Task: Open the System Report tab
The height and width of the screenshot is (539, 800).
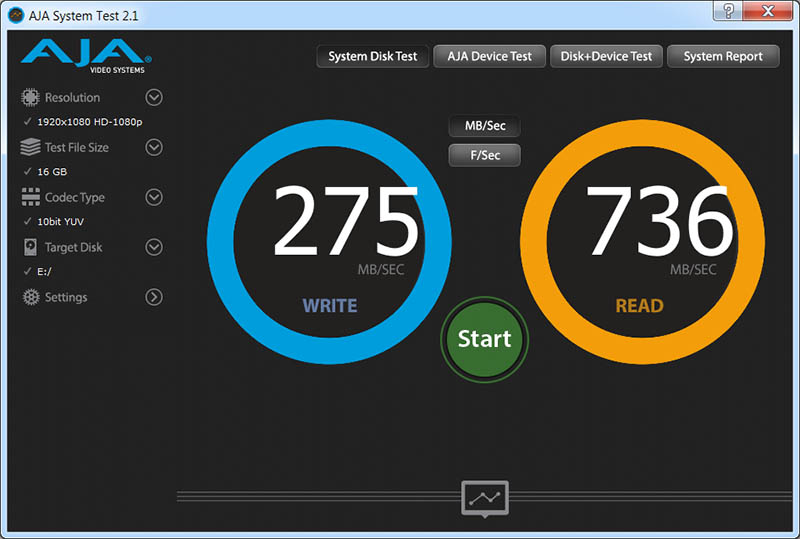Action: coord(723,56)
